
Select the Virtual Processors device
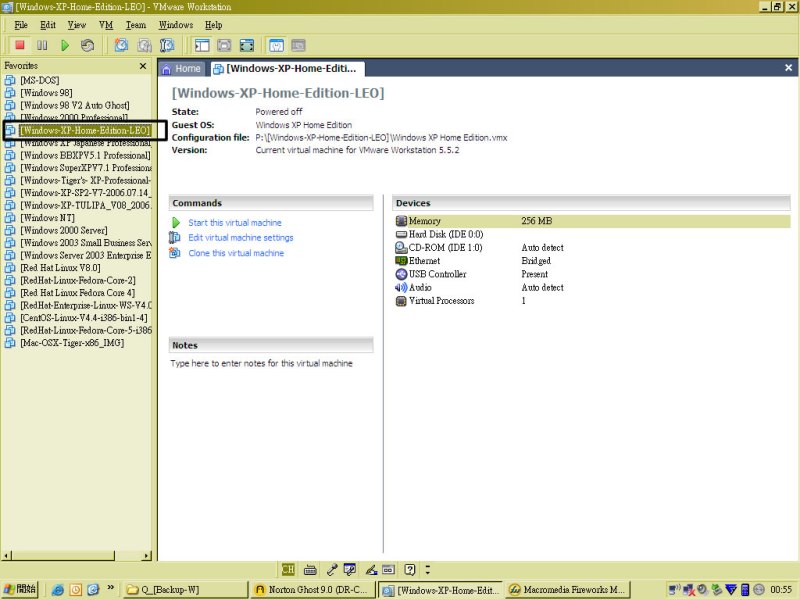592,301
